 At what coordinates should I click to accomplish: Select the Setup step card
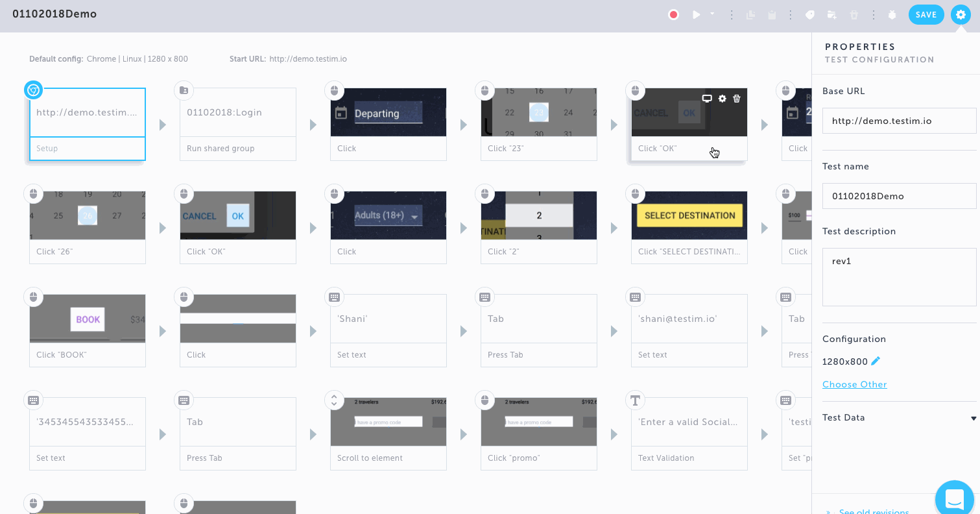[88, 125]
